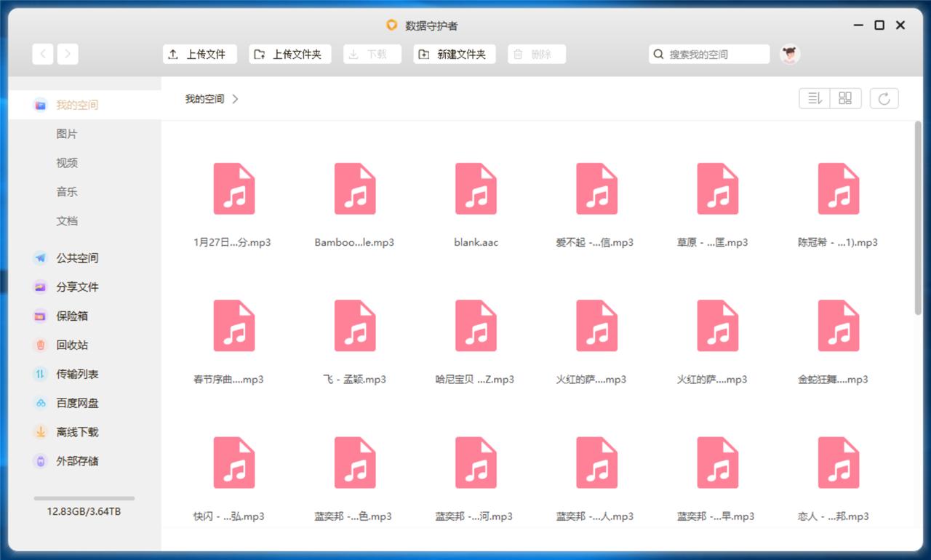Image resolution: width=931 pixels, height=560 pixels.
Task: Open the blank.aac audio file
Action: click(475, 189)
